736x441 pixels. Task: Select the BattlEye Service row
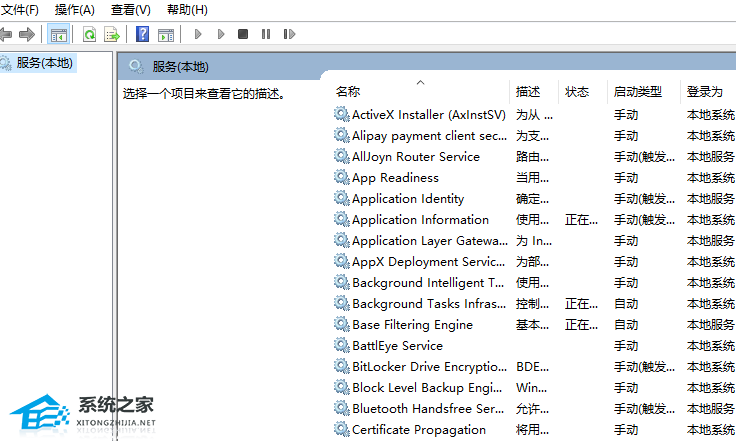click(396, 346)
